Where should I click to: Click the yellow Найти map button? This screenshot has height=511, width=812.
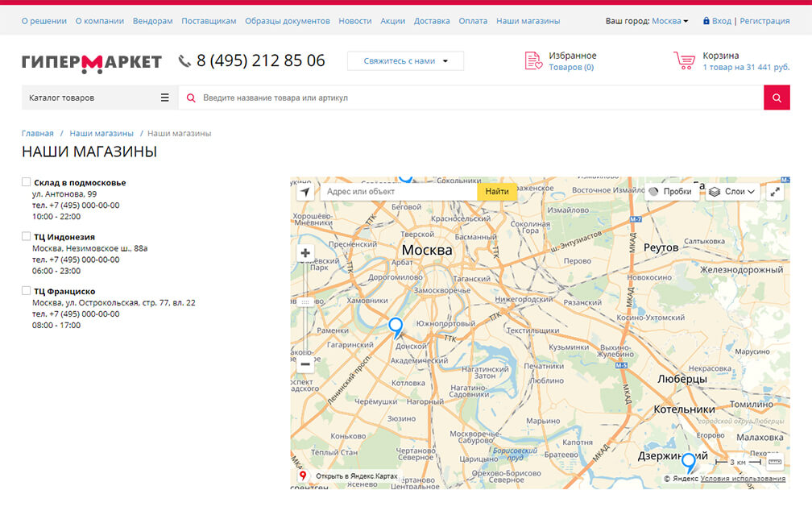point(496,192)
